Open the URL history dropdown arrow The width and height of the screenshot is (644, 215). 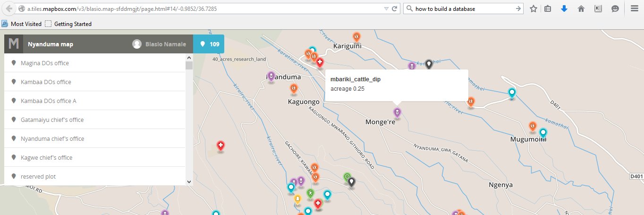click(386, 9)
